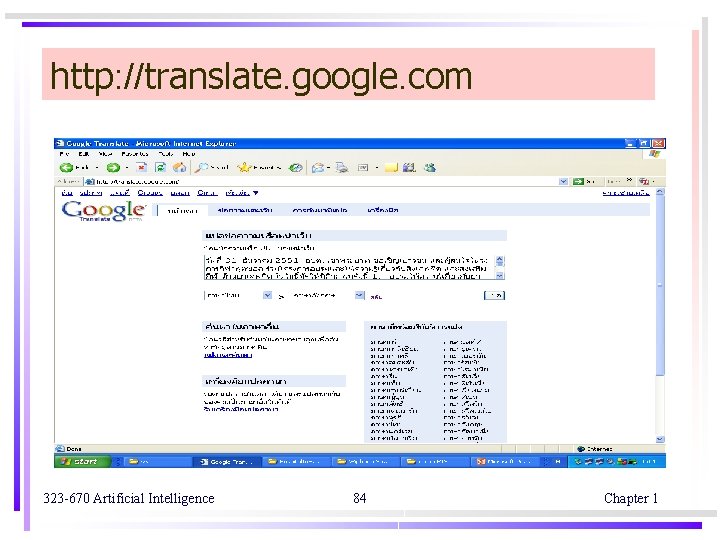Screen dimensions: 720x540
Task: Open the Tools menu
Action: (x=165, y=154)
